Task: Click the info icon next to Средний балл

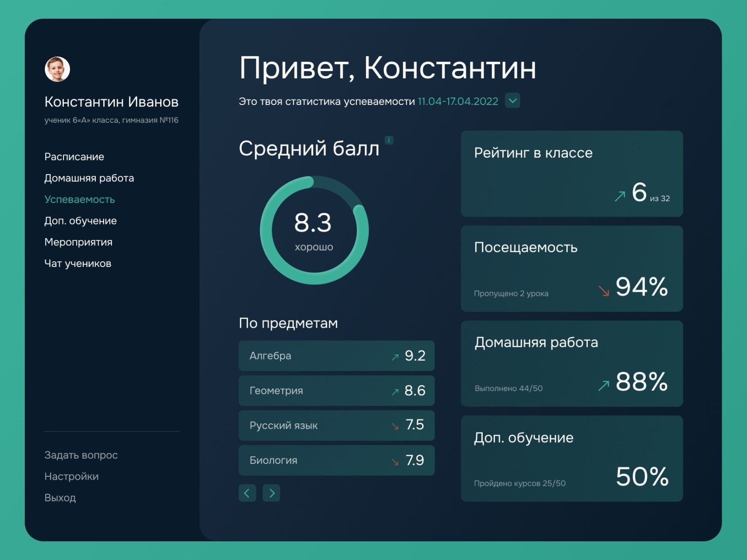Action: (389, 140)
